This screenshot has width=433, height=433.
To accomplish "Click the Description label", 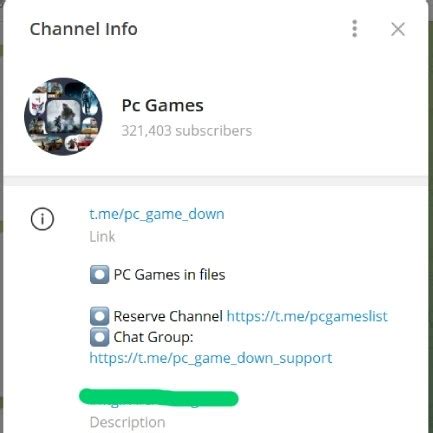I will click(127, 422).
